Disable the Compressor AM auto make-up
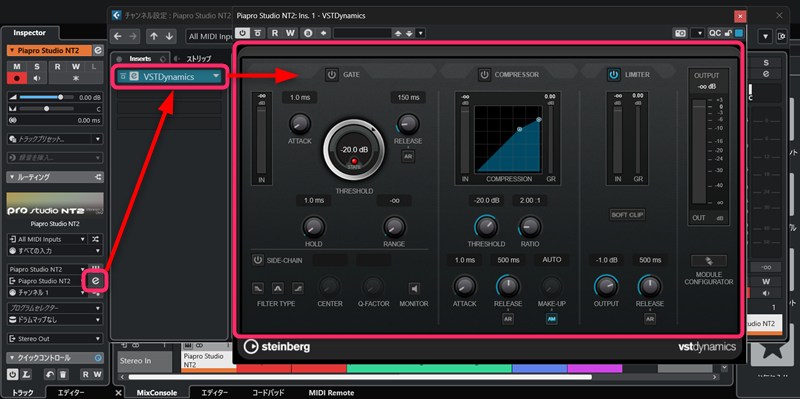Viewport: 800px width, 399px height. tap(552, 318)
